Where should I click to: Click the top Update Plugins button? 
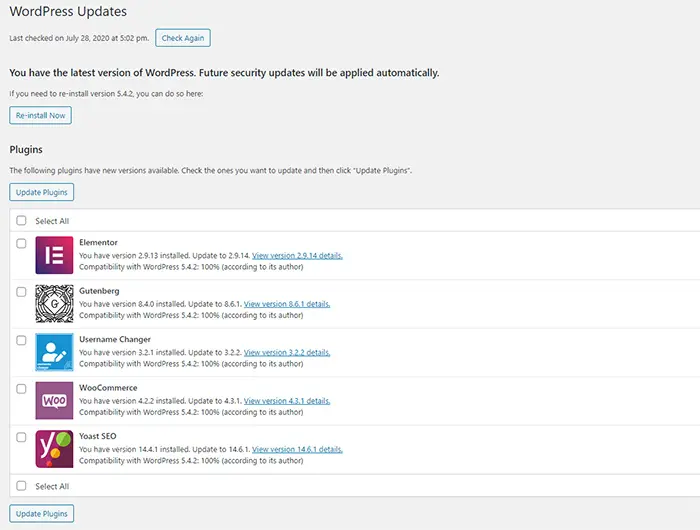pos(42,192)
